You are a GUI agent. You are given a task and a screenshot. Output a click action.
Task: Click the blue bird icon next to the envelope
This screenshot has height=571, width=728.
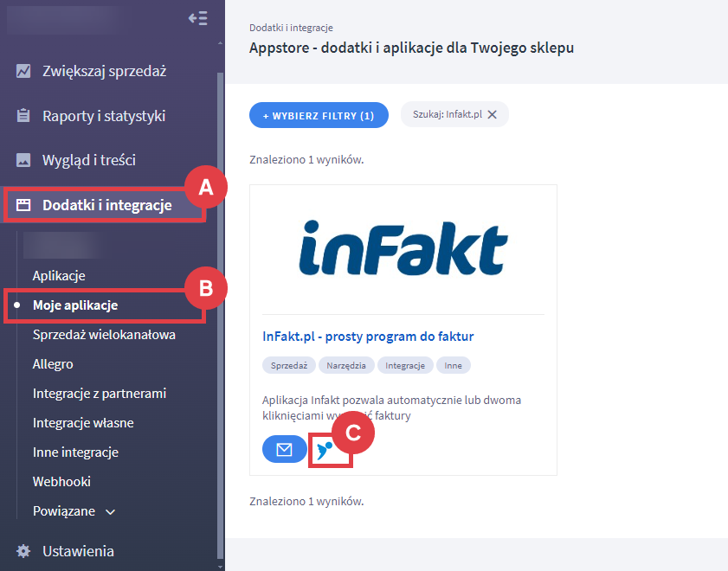(325, 450)
